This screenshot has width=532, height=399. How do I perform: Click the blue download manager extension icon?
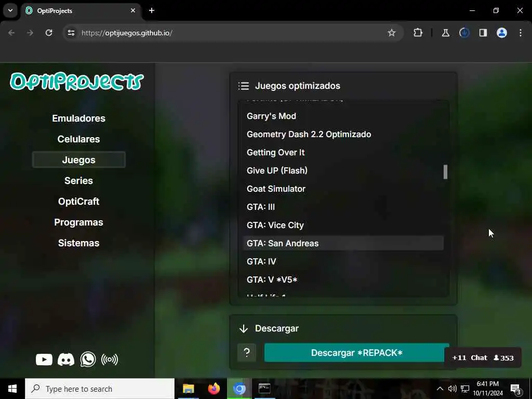(x=464, y=33)
